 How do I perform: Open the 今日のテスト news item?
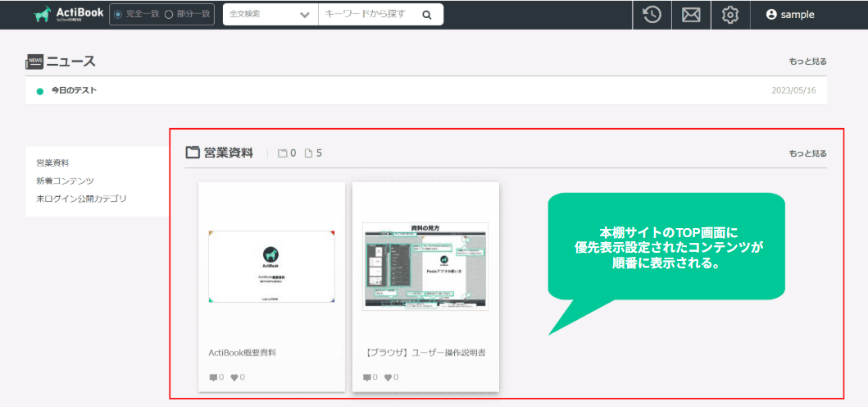click(x=74, y=90)
